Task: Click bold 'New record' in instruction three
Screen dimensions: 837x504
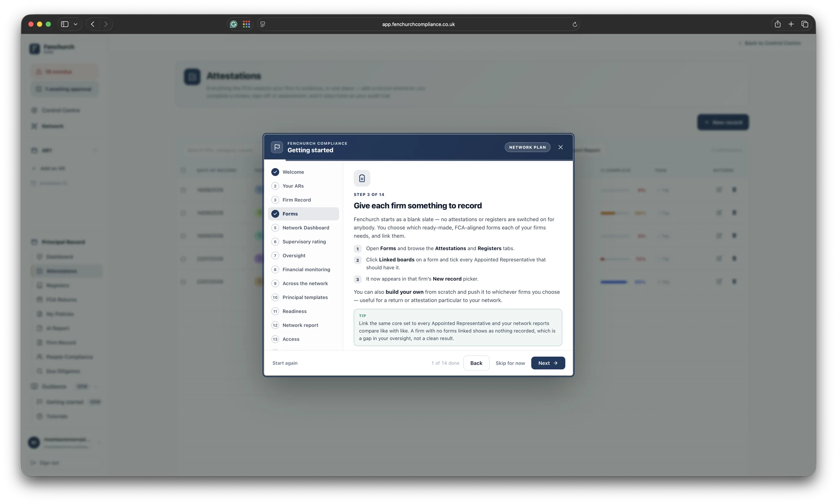Action: click(x=447, y=279)
